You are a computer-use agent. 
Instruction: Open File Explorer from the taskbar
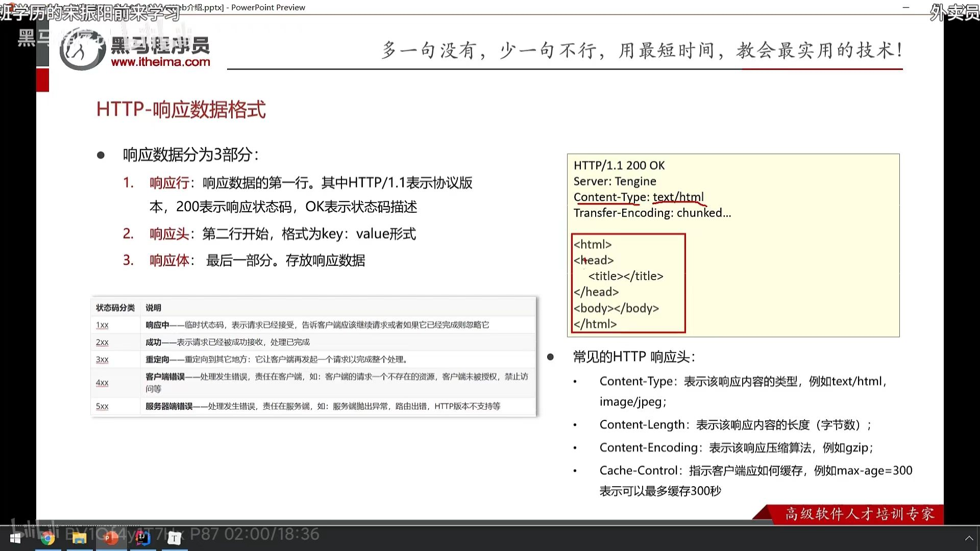click(79, 538)
